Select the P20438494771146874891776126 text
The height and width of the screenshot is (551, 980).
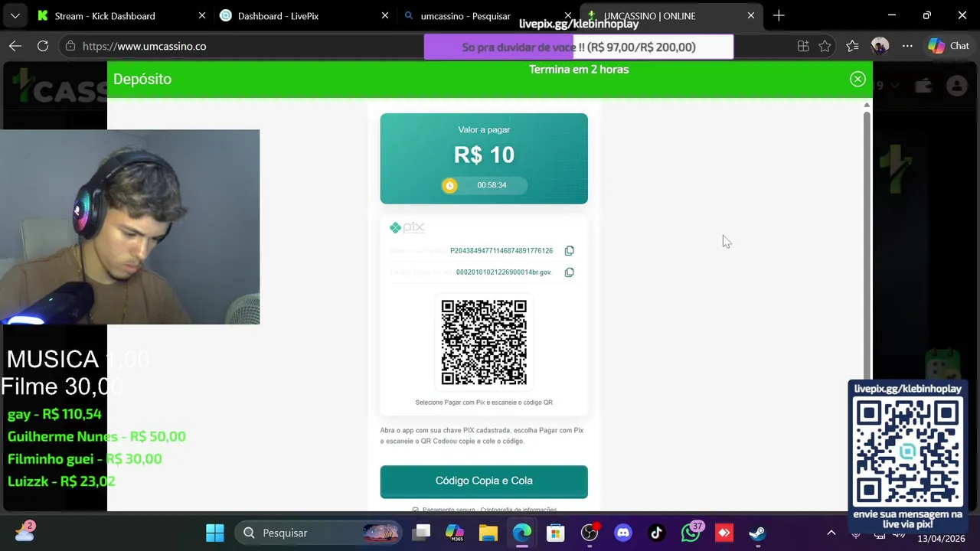coord(501,251)
